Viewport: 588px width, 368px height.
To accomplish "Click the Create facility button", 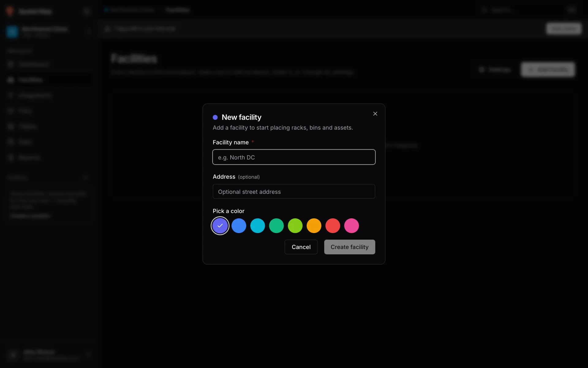I will pos(350,247).
